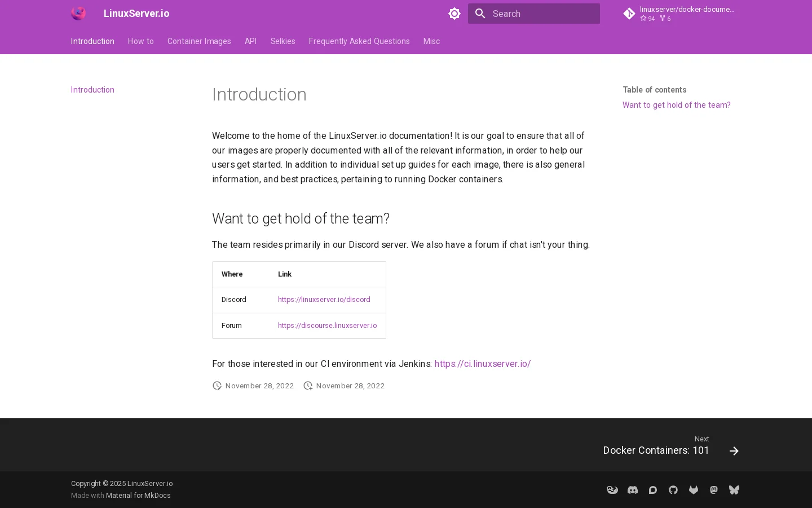Open the Mastodon icon in the footer
The height and width of the screenshot is (508, 812).
(714, 490)
